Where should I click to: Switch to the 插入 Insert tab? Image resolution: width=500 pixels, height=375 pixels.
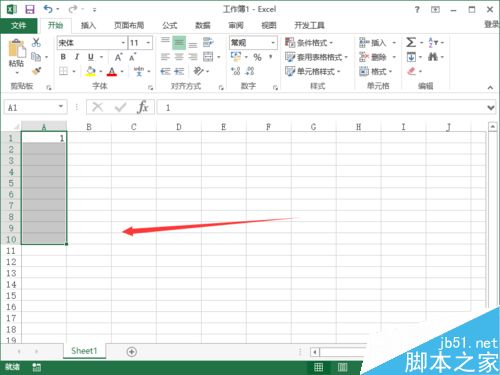point(88,25)
